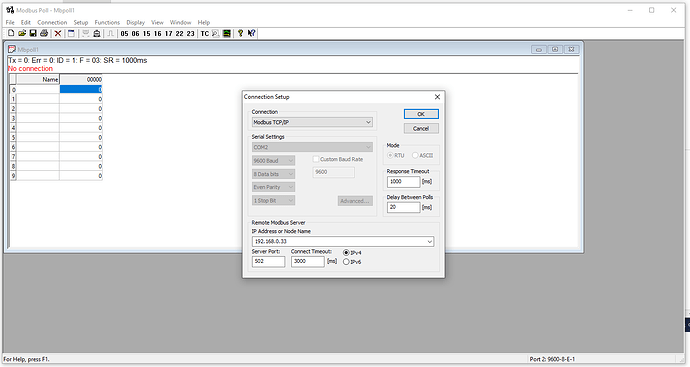Click the Print toolbar icon
Screen dimensions: 690x367
point(44,33)
